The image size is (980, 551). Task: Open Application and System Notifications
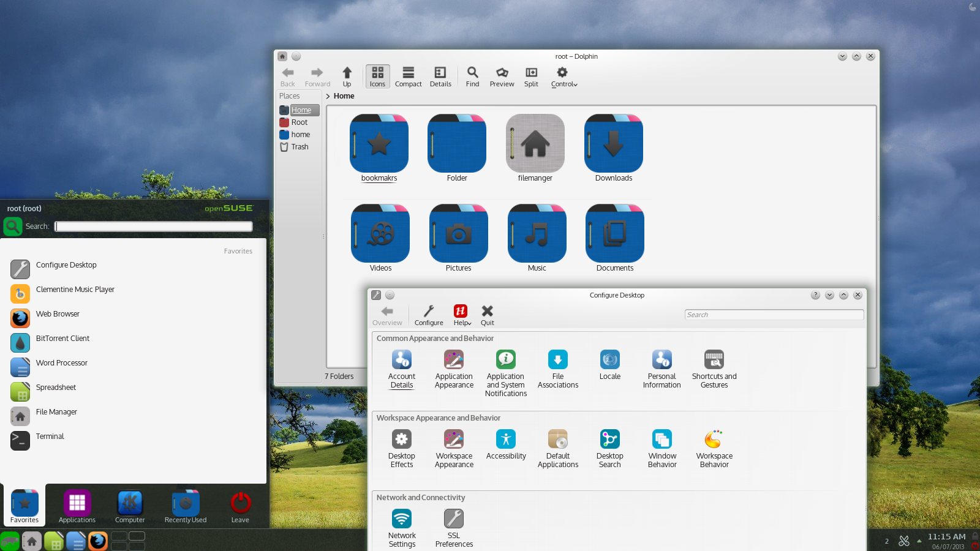click(506, 373)
